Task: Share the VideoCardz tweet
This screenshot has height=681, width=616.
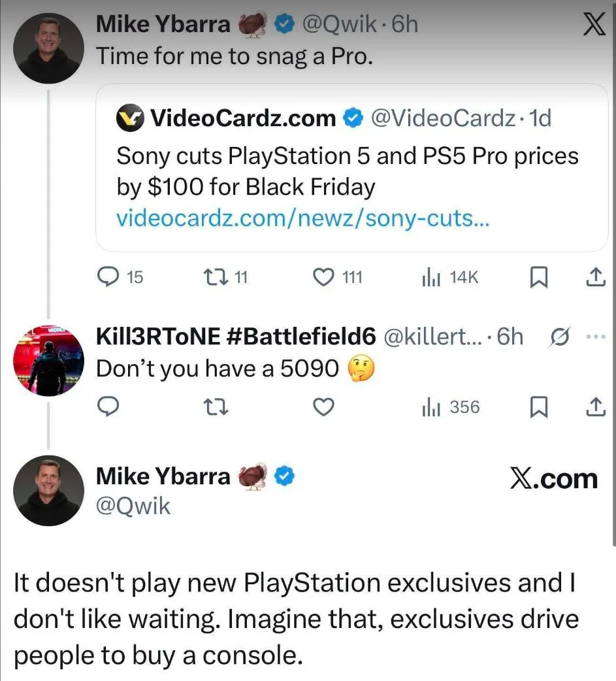Action: [595, 277]
